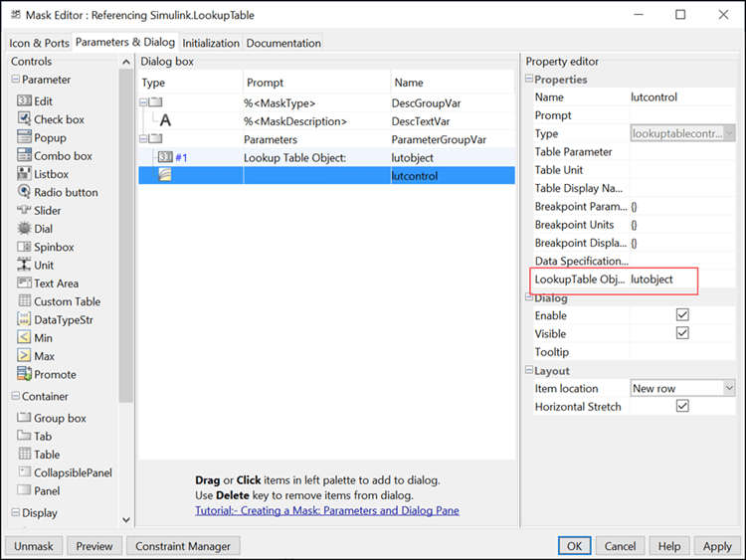Screen dimensions: 746x560
Task: Switch to Icon & Ports tab
Action: (39, 43)
